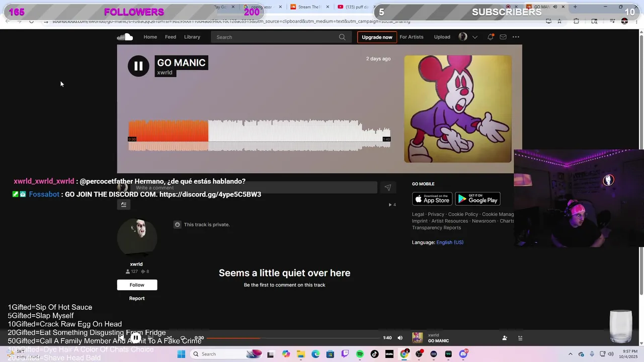This screenshot has width=644, height=362.
Task: Open the Upload page
Action: click(x=442, y=37)
